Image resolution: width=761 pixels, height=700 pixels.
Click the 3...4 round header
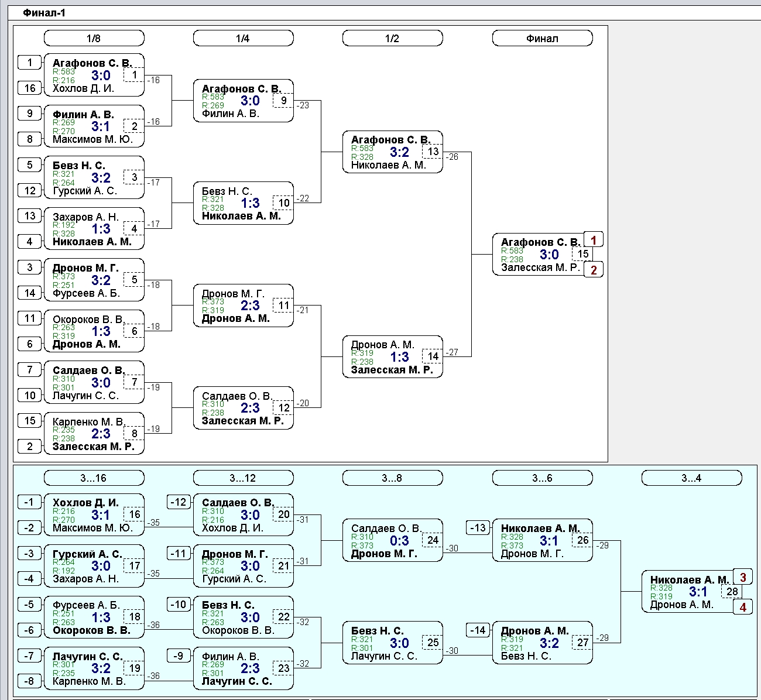tap(691, 478)
